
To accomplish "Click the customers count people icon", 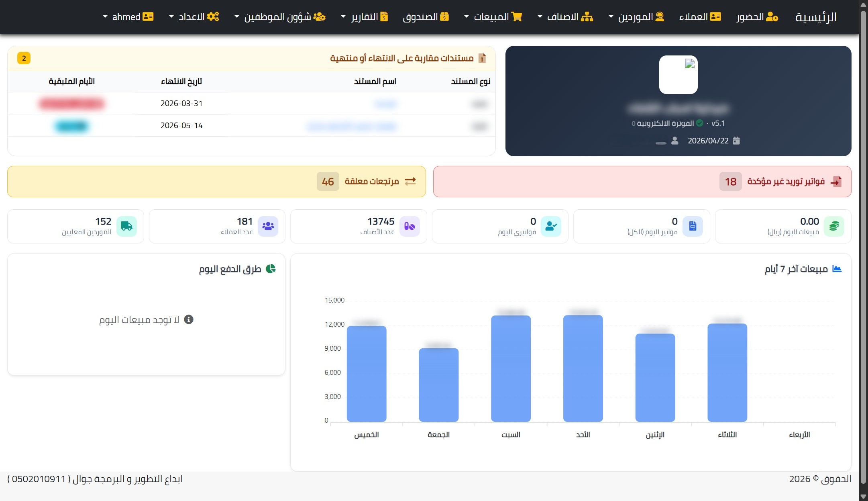I will [268, 226].
